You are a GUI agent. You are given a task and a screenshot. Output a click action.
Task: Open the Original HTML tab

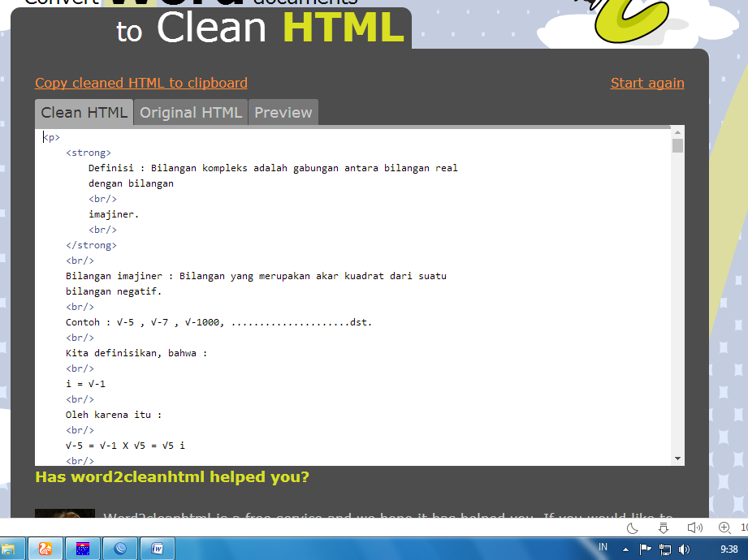click(191, 113)
